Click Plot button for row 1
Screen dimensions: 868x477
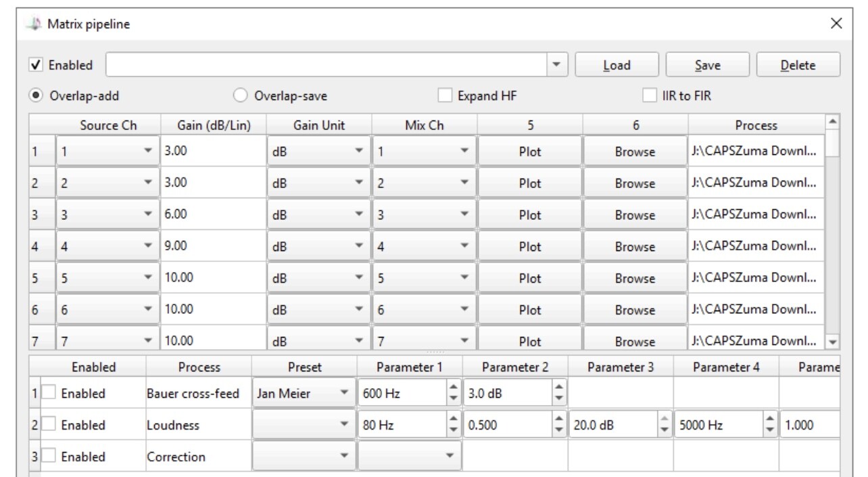tap(530, 152)
